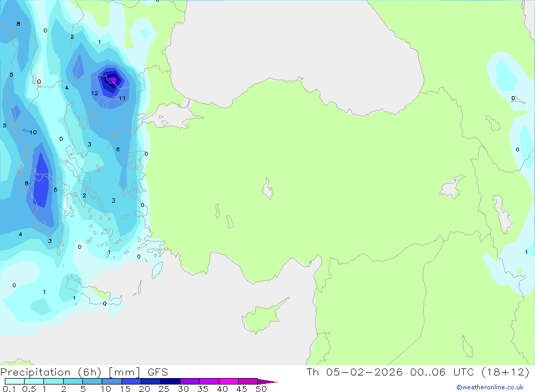Select the 45–50 mm legend swatch
This screenshot has height=392, width=535.
click(248, 381)
